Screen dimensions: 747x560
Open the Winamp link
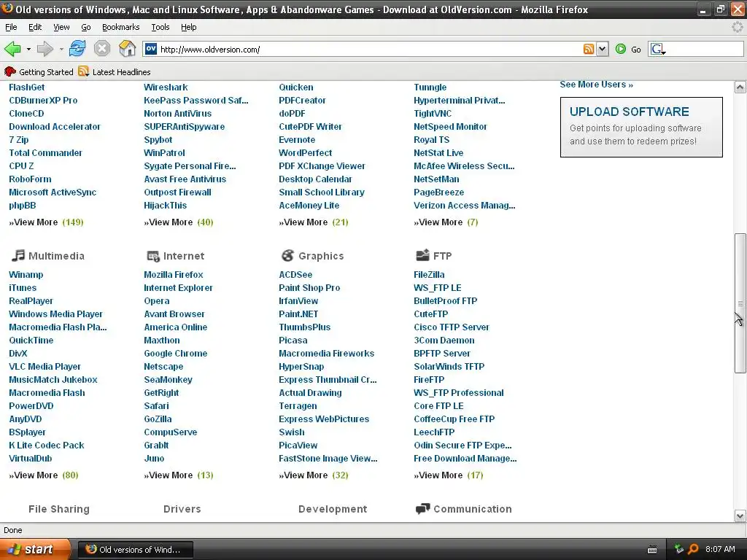coord(26,275)
